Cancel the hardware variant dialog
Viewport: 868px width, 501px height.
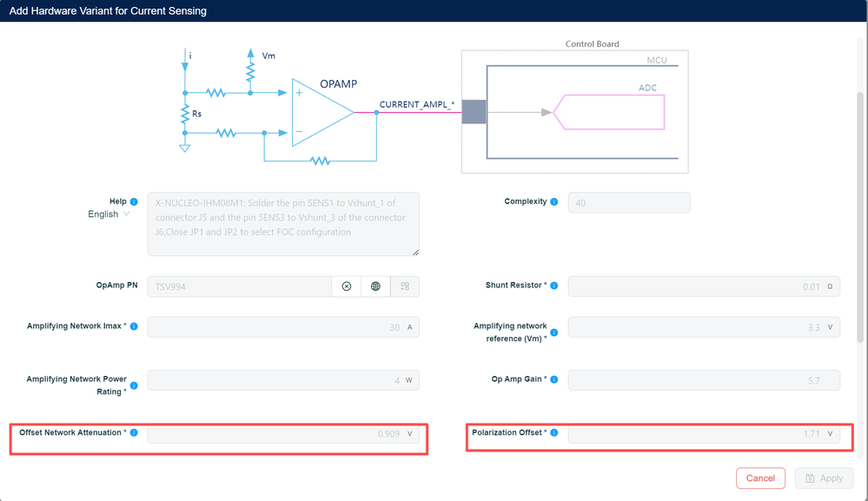pyautogui.click(x=760, y=478)
